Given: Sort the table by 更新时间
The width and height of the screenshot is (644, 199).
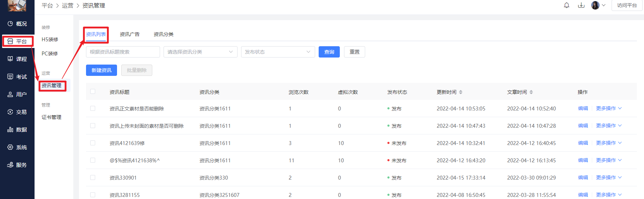Looking at the screenshot, I should tap(460, 92).
